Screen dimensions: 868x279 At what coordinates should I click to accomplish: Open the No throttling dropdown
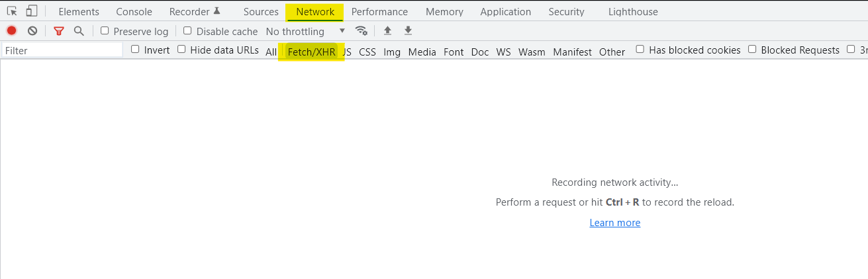[x=305, y=31]
